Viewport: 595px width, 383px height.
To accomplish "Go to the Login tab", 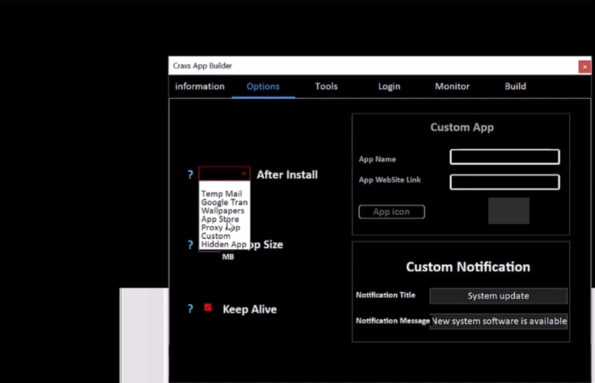I will coord(389,87).
